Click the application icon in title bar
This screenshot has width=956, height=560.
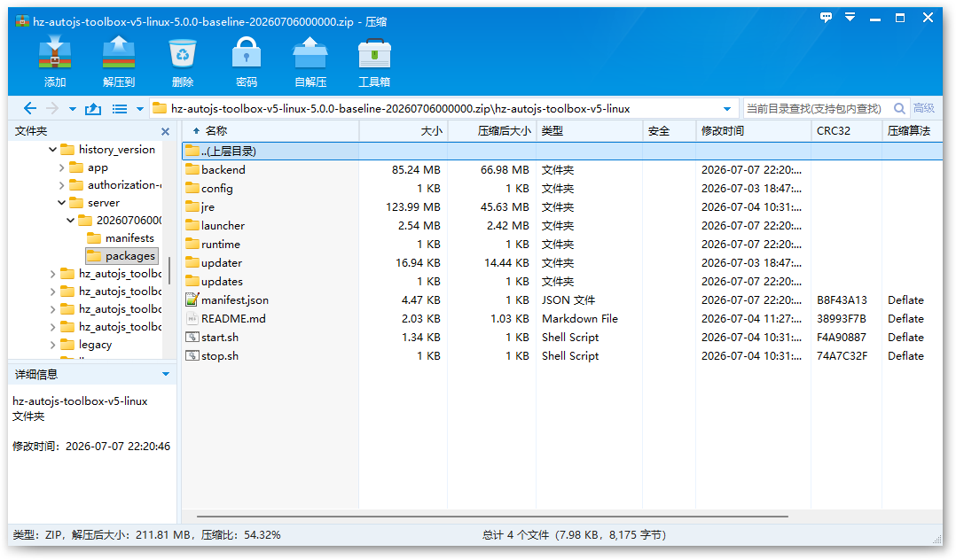(22, 21)
